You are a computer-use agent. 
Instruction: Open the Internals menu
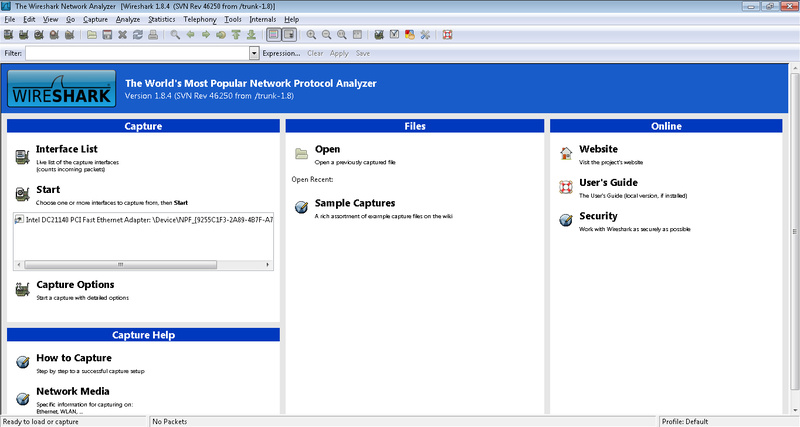pyautogui.click(x=263, y=19)
